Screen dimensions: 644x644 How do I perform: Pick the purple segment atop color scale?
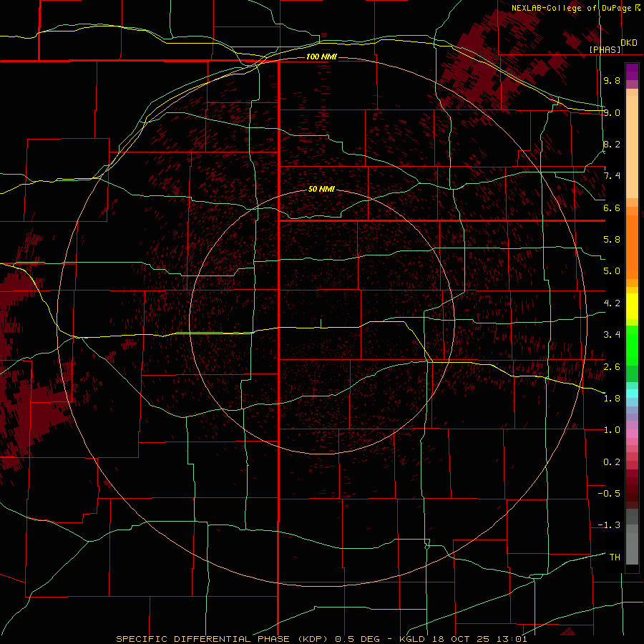coord(632,72)
